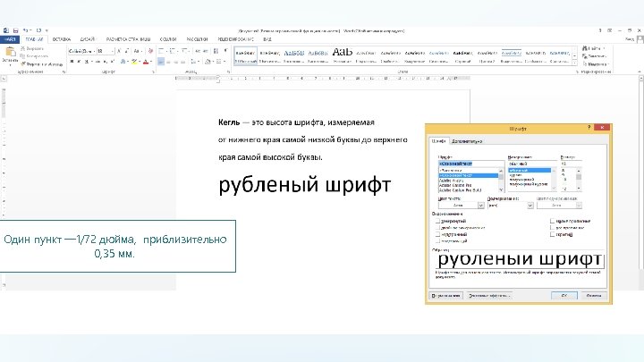Click the Replace icon in editing group
Screen dimensions: 644x362
(585, 56)
